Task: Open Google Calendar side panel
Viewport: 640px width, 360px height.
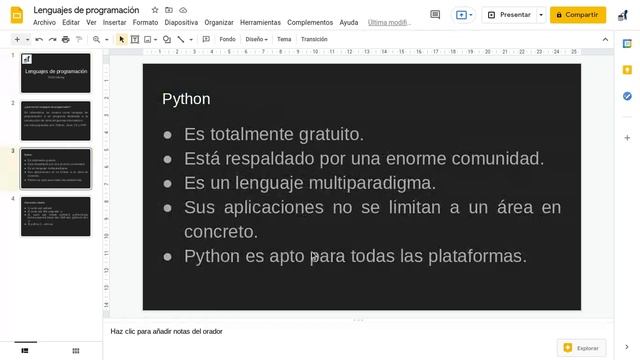Action: (x=627, y=44)
